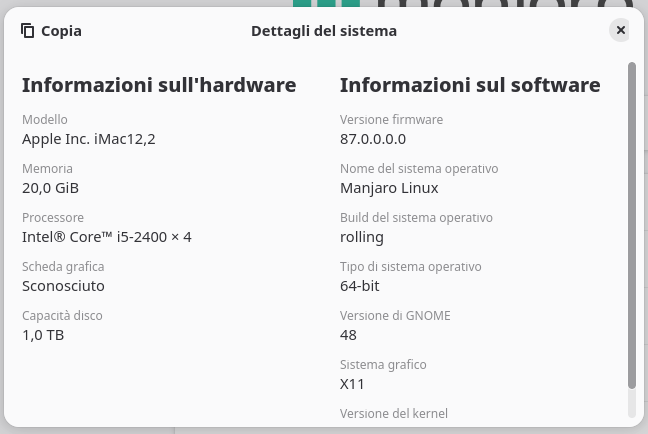
Task: Click the Dettagli del sistema title
Action: tap(324, 31)
